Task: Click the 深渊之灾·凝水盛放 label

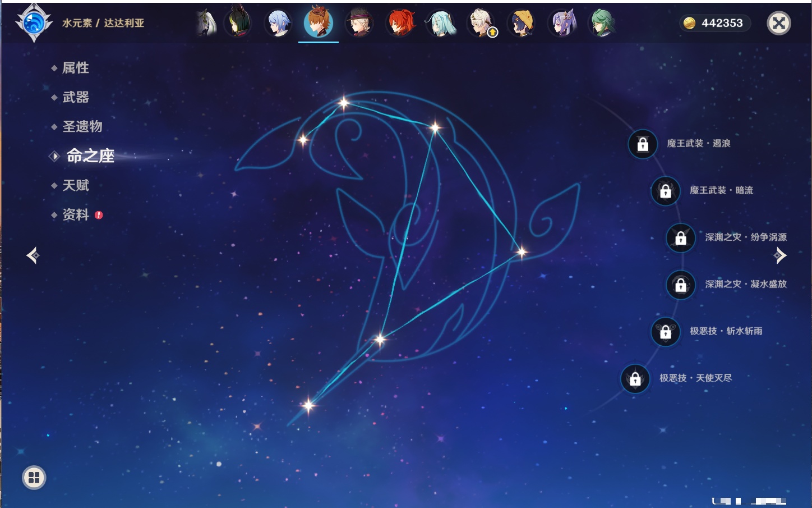Action: 746,284
